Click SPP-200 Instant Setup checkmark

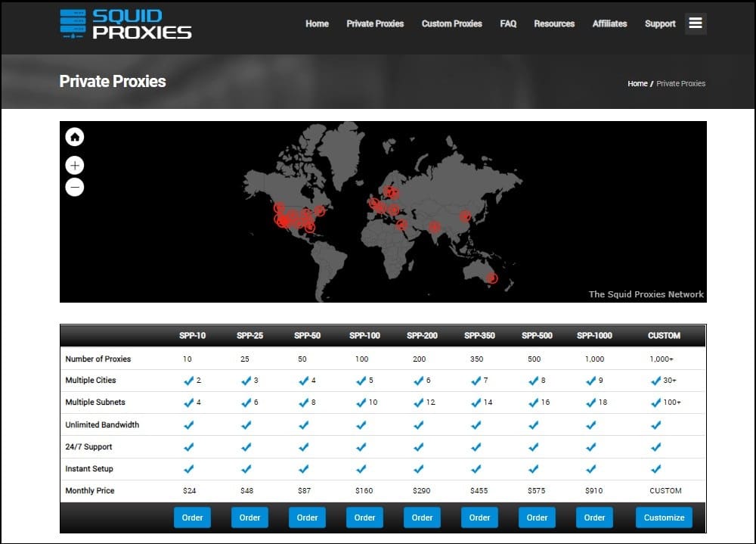(419, 469)
